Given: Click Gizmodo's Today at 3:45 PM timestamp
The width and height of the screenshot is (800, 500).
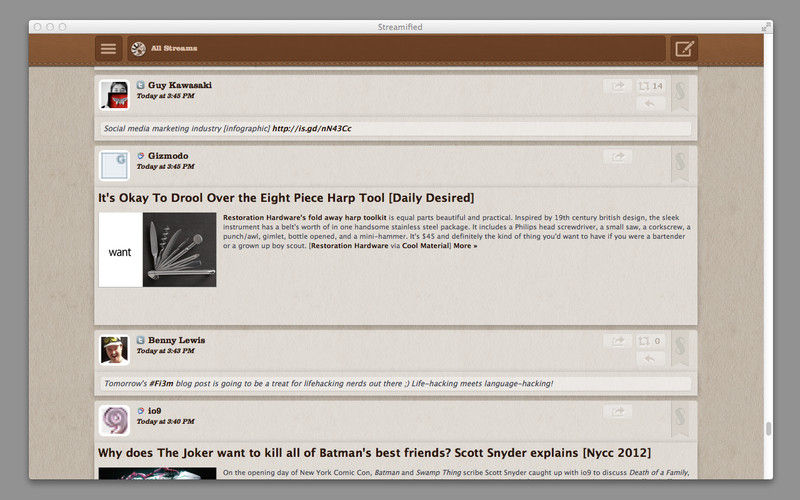Looking at the screenshot, I should 165,166.
